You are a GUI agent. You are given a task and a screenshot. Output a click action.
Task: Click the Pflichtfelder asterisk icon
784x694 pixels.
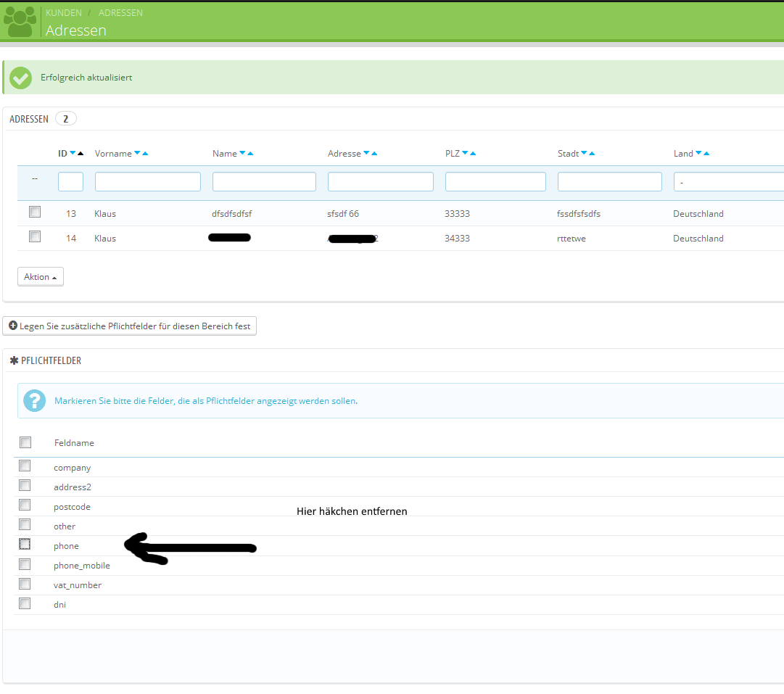coord(14,360)
